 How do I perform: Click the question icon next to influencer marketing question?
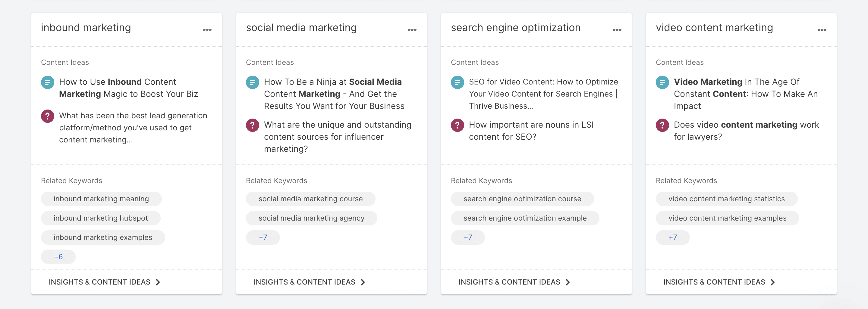tap(252, 125)
